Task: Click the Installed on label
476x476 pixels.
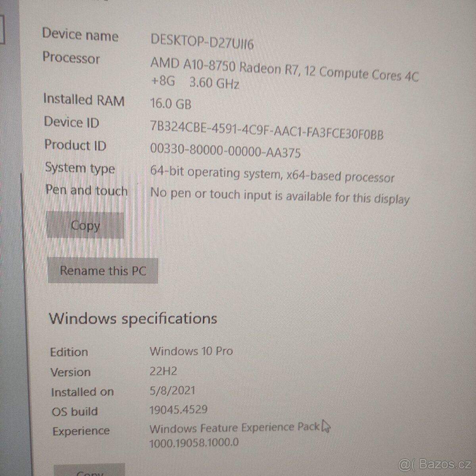Action: (82, 392)
